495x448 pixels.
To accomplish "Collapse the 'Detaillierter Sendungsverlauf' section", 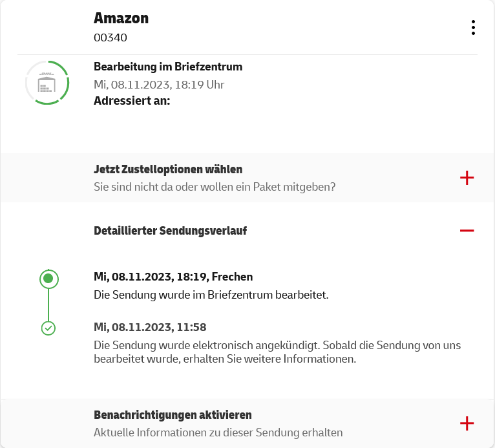I will pyautogui.click(x=170, y=231).
